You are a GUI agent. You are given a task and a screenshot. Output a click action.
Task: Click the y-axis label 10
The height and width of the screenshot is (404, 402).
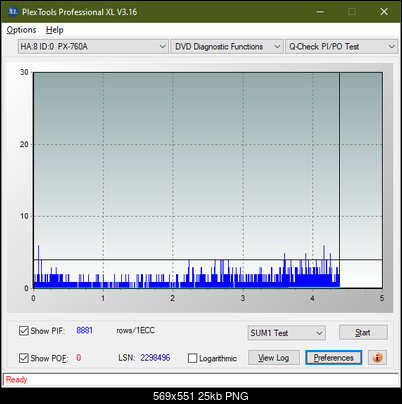(24, 216)
